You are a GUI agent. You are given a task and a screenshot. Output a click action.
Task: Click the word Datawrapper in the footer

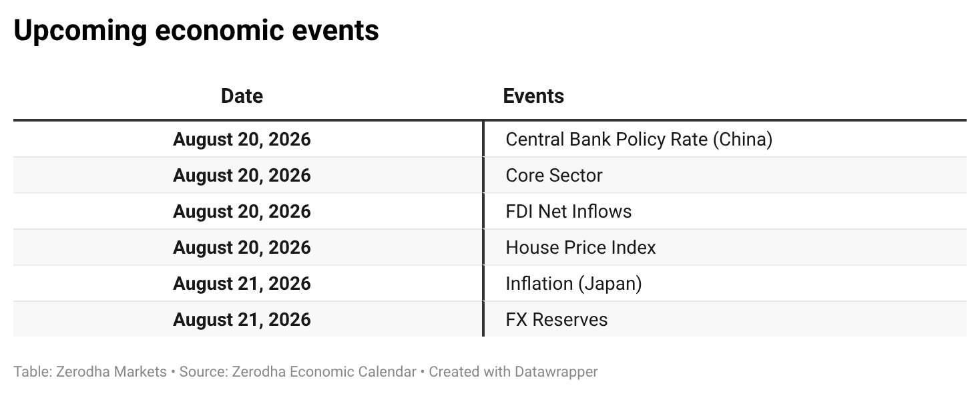[x=556, y=372]
